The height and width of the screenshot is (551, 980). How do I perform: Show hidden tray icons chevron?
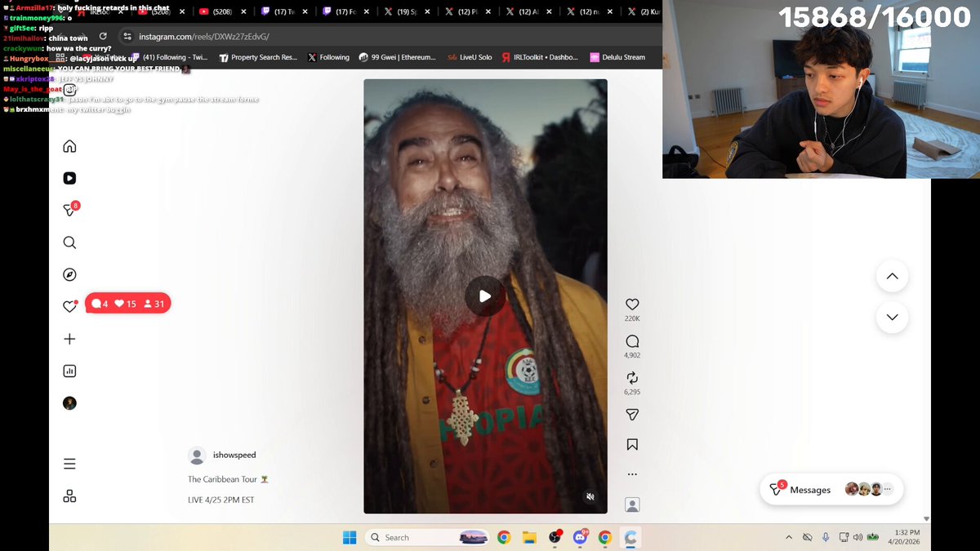(789, 537)
